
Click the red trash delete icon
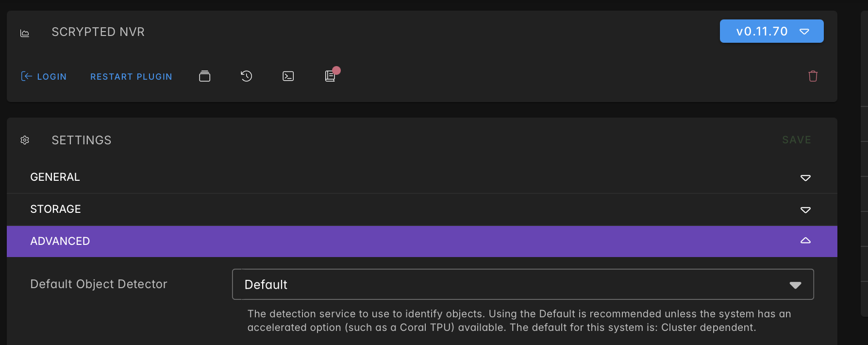pos(813,76)
